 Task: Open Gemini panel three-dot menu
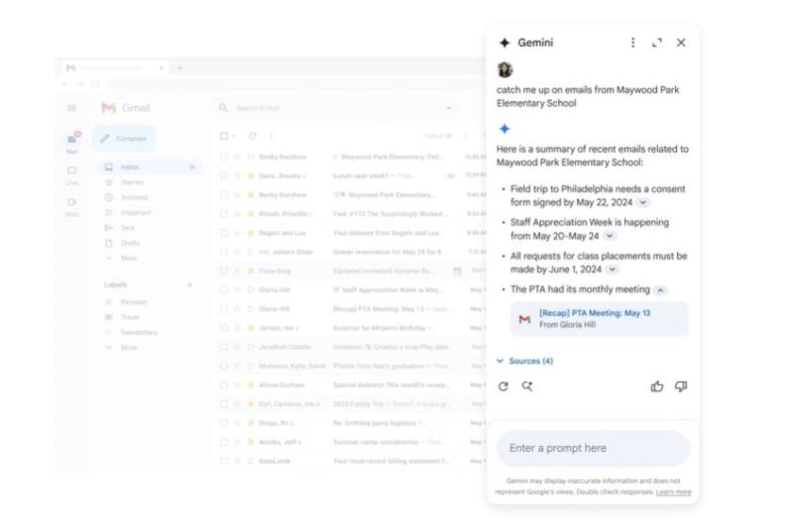[633, 43]
